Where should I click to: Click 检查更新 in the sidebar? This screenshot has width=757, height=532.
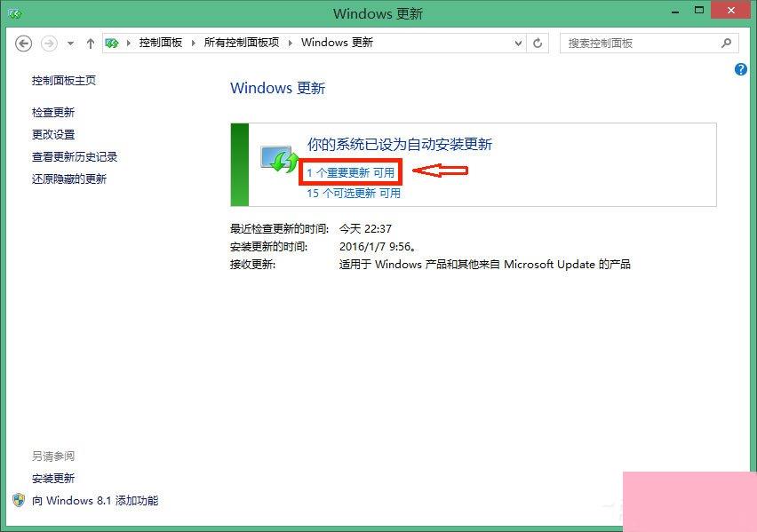coord(53,112)
